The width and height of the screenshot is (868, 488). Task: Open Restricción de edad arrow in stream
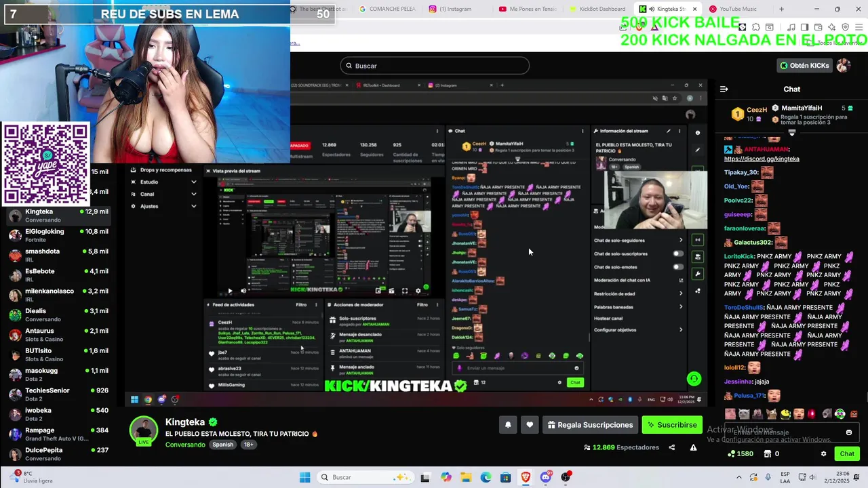681,293
